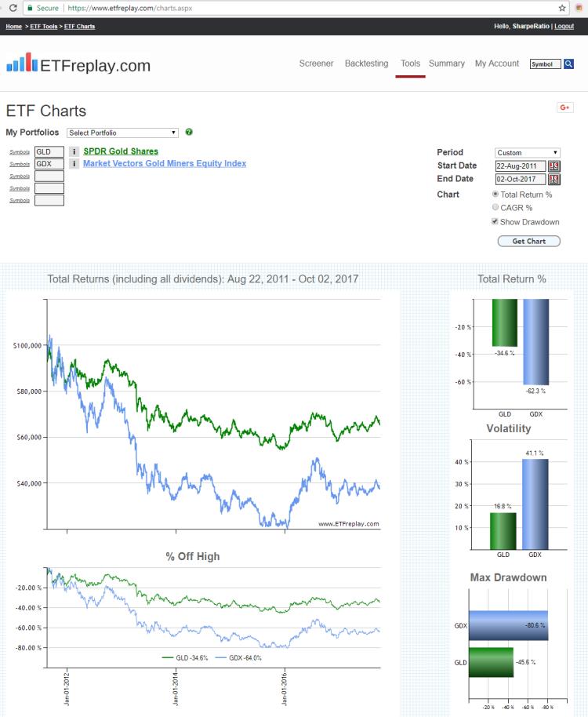The height and width of the screenshot is (717, 588).
Task: Open the Select Portfolio dropdown
Action: pos(122,133)
